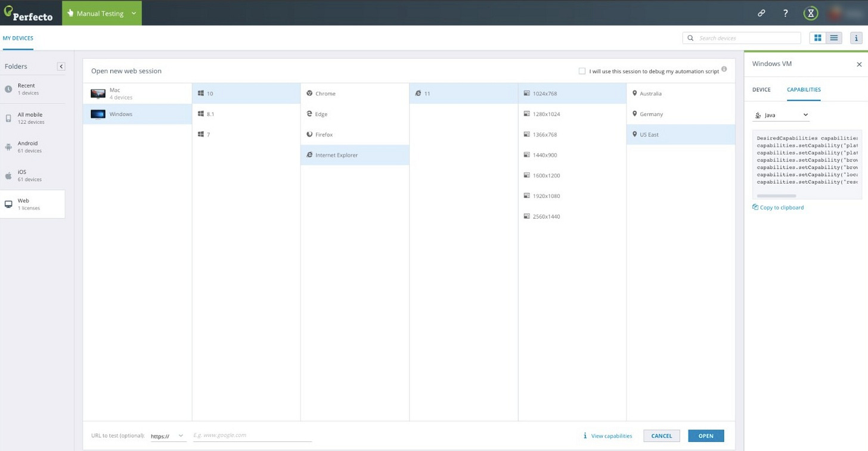Click the Windows 8.1 logo icon

(201, 113)
